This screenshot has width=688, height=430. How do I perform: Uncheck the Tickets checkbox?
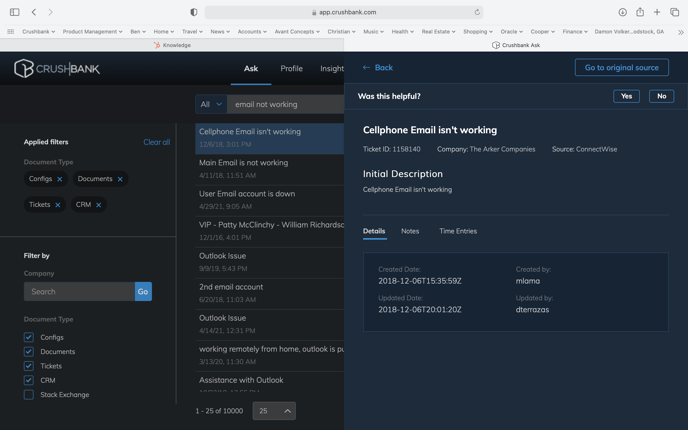29,366
